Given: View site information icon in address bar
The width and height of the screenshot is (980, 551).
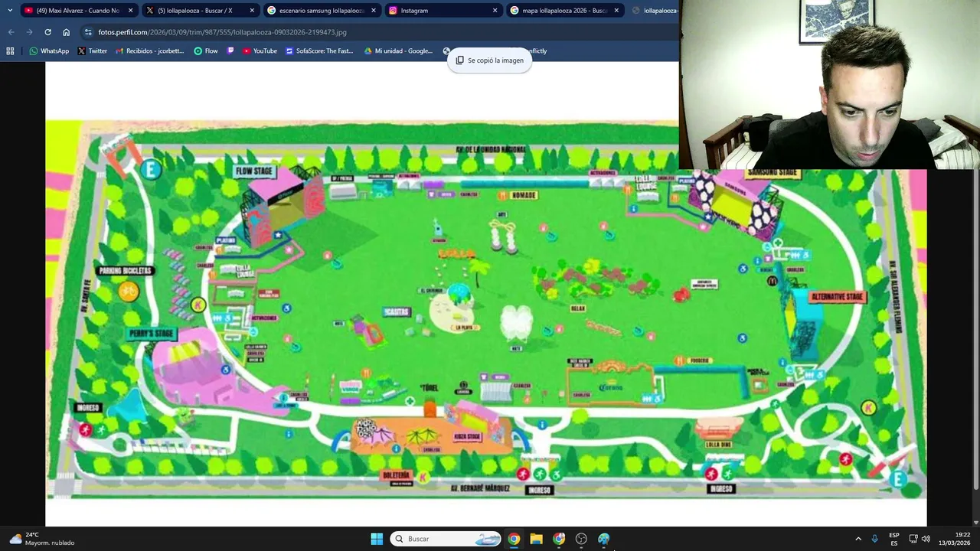Looking at the screenshot, I should pyautogui.click(x=88, y=32).
